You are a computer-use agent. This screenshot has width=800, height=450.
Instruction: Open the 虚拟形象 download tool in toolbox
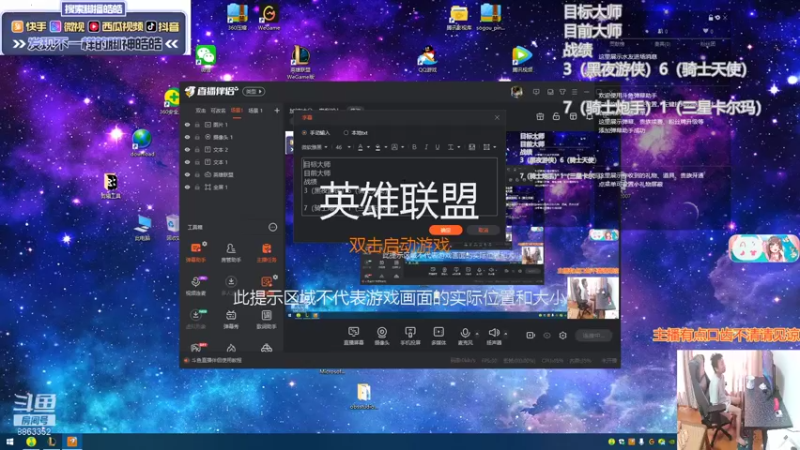click(x=196, y=319)
